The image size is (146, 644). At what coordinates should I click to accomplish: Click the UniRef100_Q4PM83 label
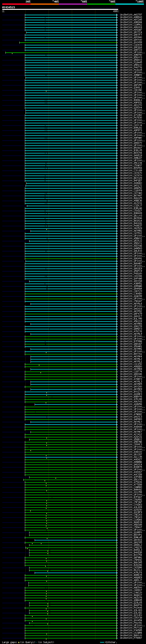(x=131, y=419)
